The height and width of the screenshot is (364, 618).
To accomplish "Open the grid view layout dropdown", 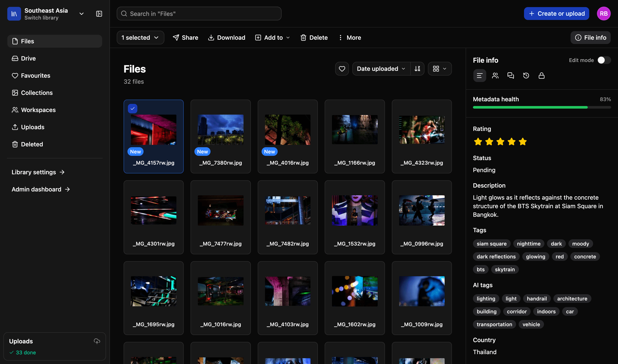I will coord(439,69).
